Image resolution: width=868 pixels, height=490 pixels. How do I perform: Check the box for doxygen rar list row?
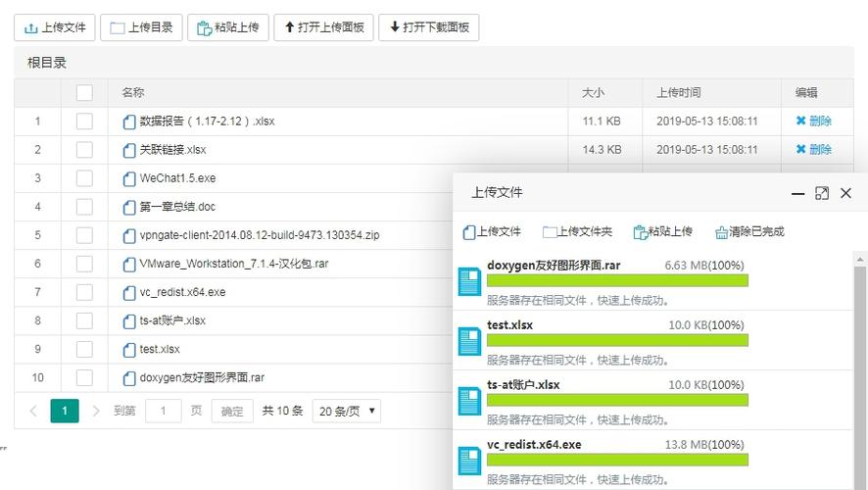tap(84, 377)
